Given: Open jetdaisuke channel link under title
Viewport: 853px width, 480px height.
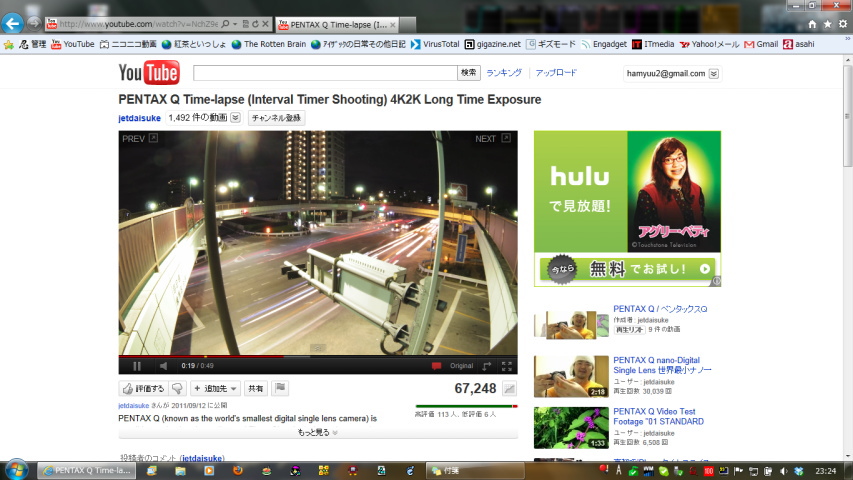Looking at the screenshot, I should click(139, 118).
